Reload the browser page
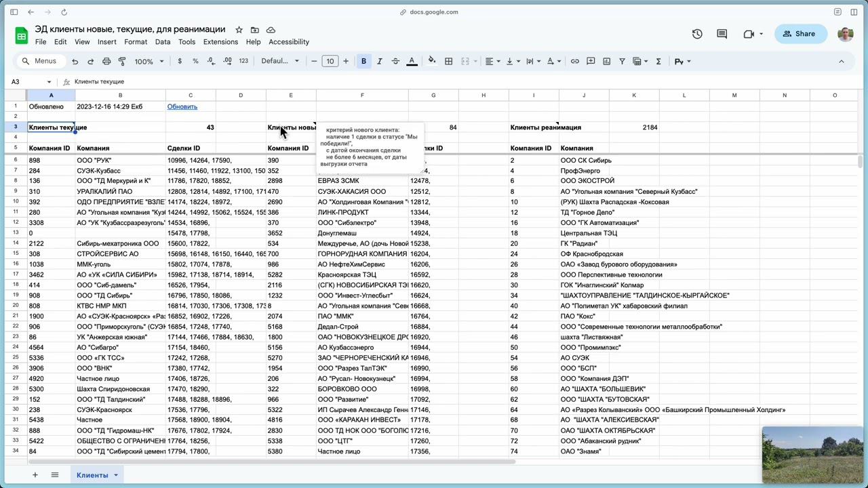 click(x=64, y=12)
